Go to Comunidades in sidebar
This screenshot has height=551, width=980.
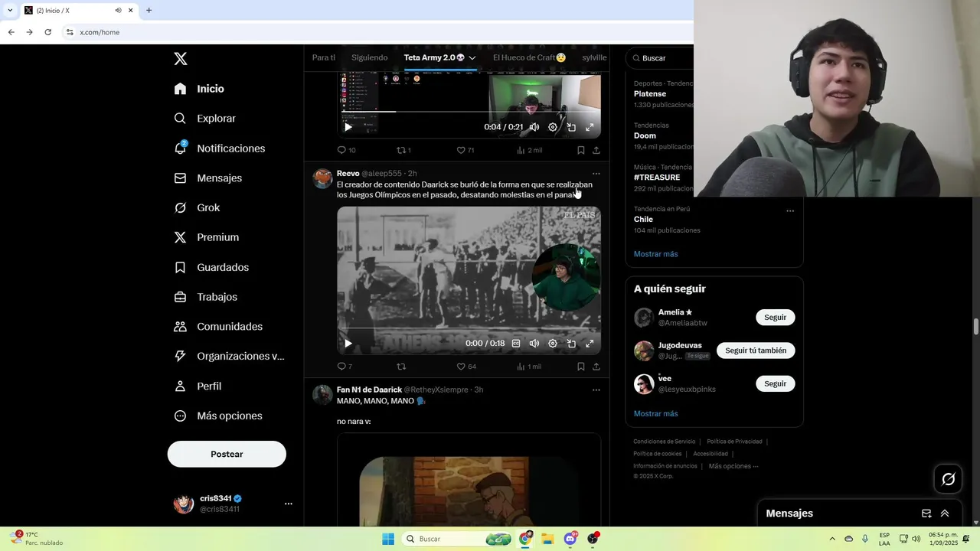click(218, 327)
